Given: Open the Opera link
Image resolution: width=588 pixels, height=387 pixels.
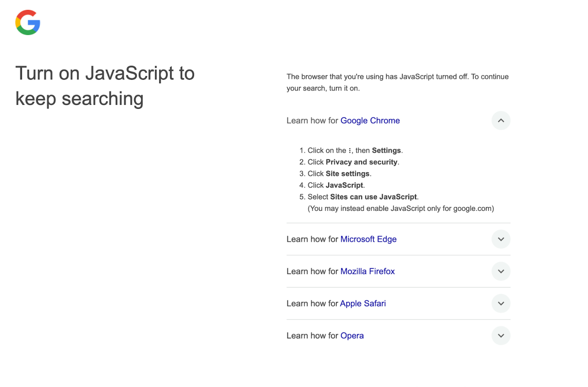Looking at the screenshot, I should (x=352, y=336).
